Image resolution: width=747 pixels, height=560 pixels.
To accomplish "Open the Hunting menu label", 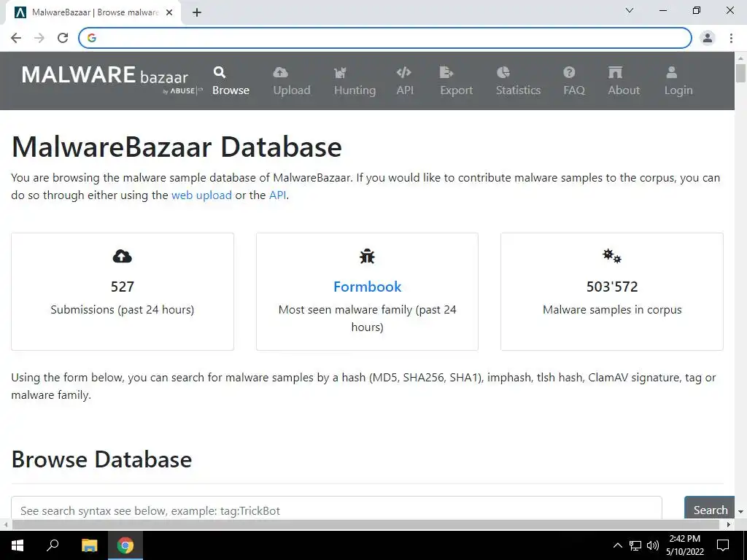I will pyautogui.click(x=355, y=90).
